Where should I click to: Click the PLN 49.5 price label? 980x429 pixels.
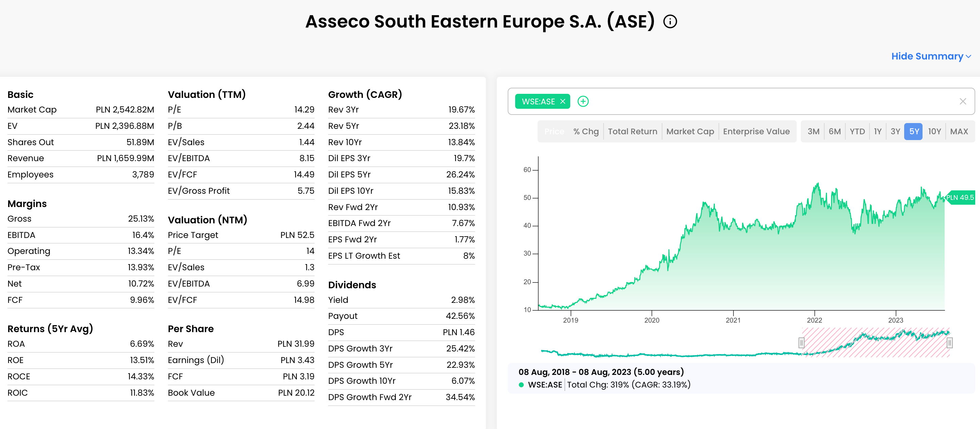(960, 198)
